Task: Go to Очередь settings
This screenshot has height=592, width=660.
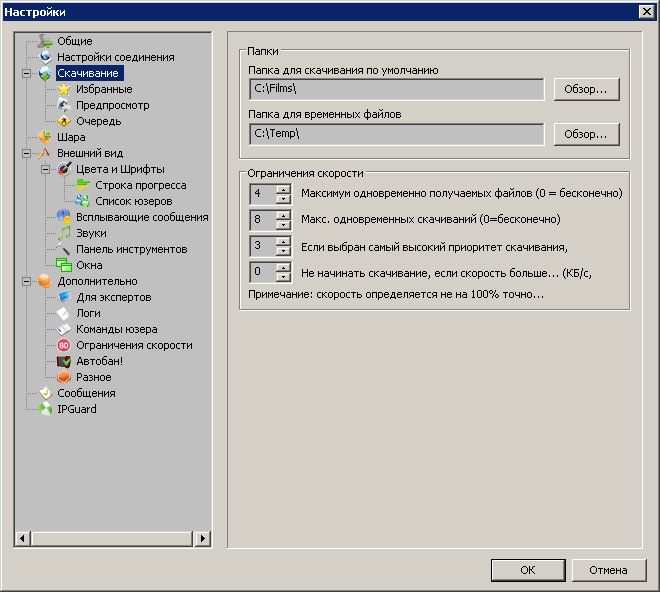Action: [98, 121]
